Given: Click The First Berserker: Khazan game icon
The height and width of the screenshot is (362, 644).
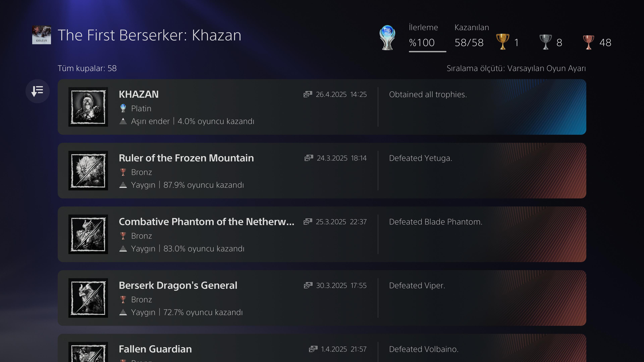Looking at the screenshot, I should coord(41,35).
